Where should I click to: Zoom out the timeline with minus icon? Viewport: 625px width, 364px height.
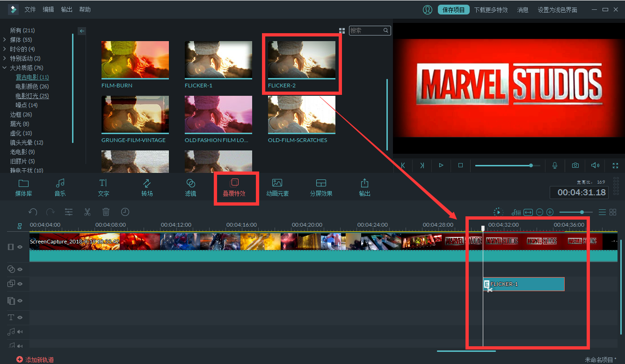539,212
